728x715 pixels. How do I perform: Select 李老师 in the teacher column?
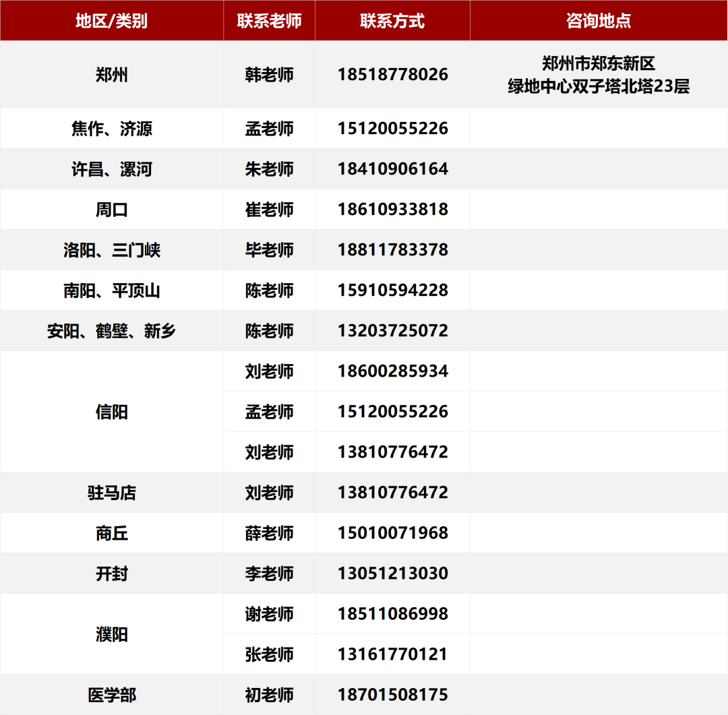pos(269,573)
